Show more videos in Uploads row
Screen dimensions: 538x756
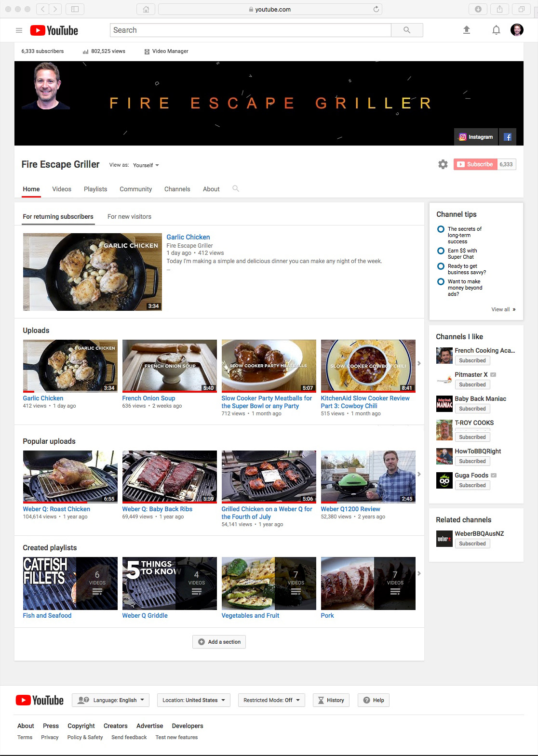pos(419,363)
